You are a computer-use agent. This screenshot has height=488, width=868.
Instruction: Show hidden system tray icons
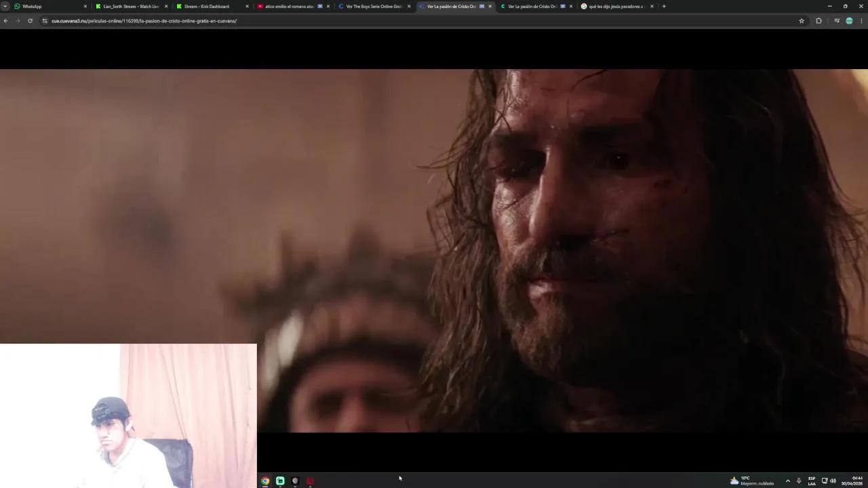[787, 481]
